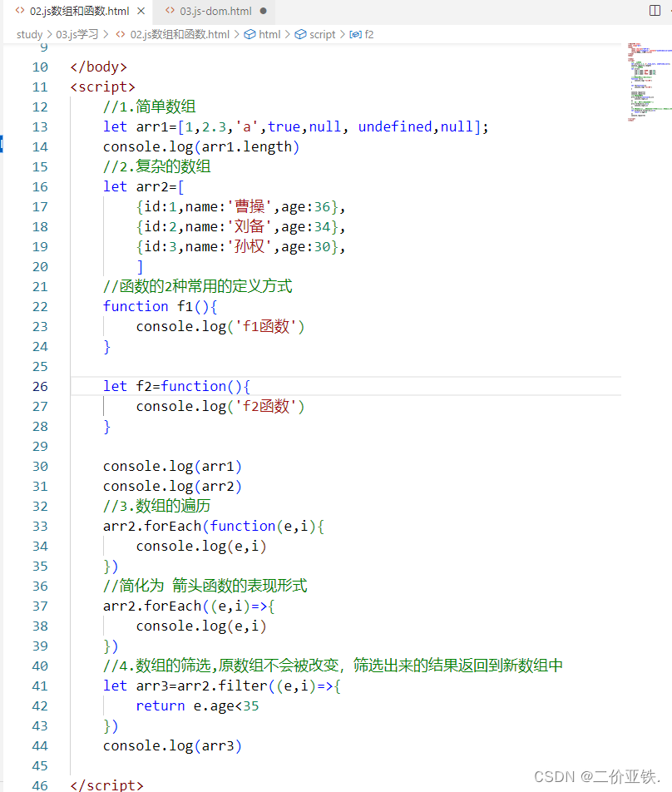Open the 03.js学习 breadcrumb dropdown
The height and width of the screenshot is (792, 672).
(x=77, y=34)
